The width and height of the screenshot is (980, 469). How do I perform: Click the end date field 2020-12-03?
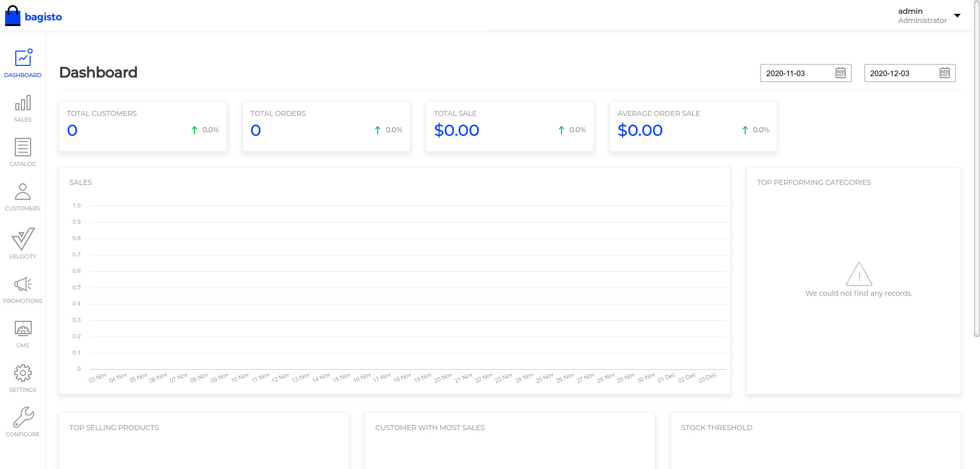click(x=900, y=73)
